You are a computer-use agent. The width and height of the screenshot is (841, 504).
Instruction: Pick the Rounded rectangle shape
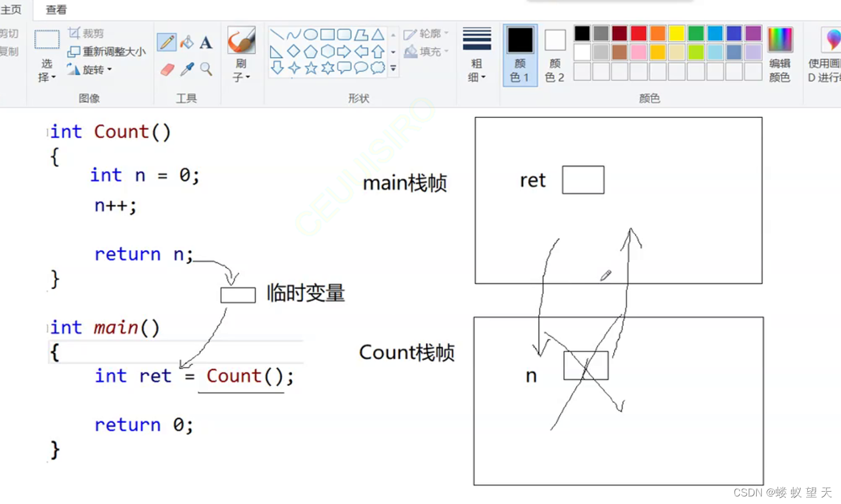point(344,34)
